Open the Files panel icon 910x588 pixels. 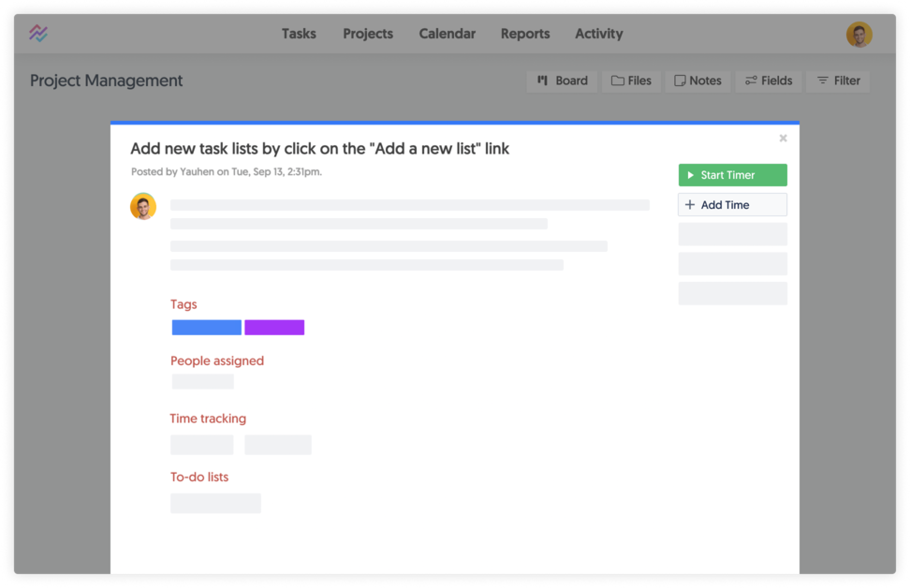[x=617, y=81]
